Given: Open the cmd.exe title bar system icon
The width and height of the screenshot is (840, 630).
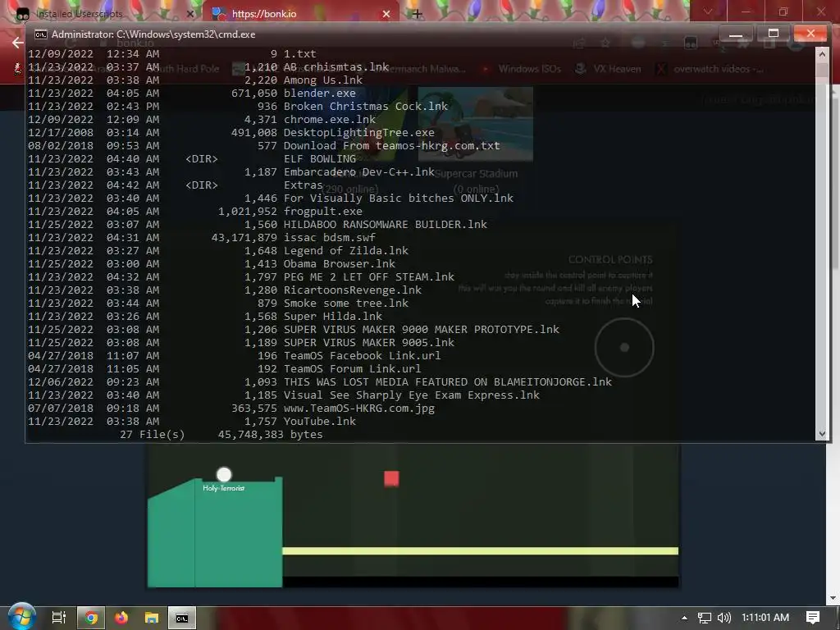Looking at the screenshot, I should point(41,34).
